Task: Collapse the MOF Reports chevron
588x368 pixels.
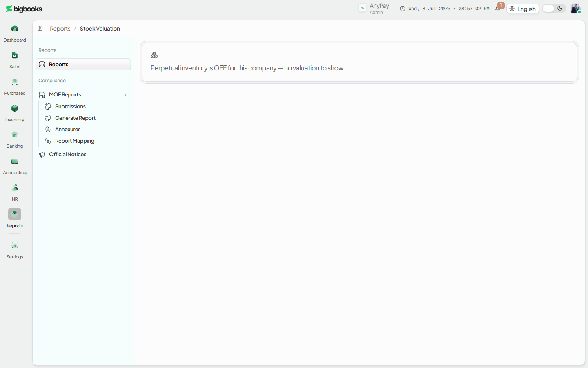Action: pyautogui.click(x=125, y=95)
